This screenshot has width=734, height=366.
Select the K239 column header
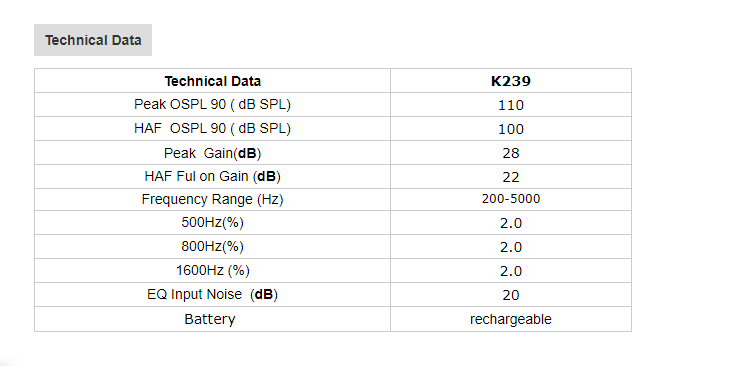(511, 81)
